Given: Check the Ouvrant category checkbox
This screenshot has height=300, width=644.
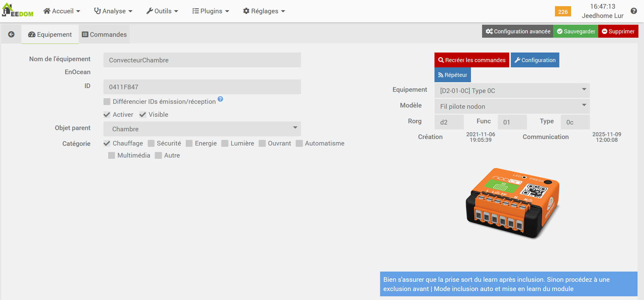Looking at the screenshot, I should tap(262, 143).
